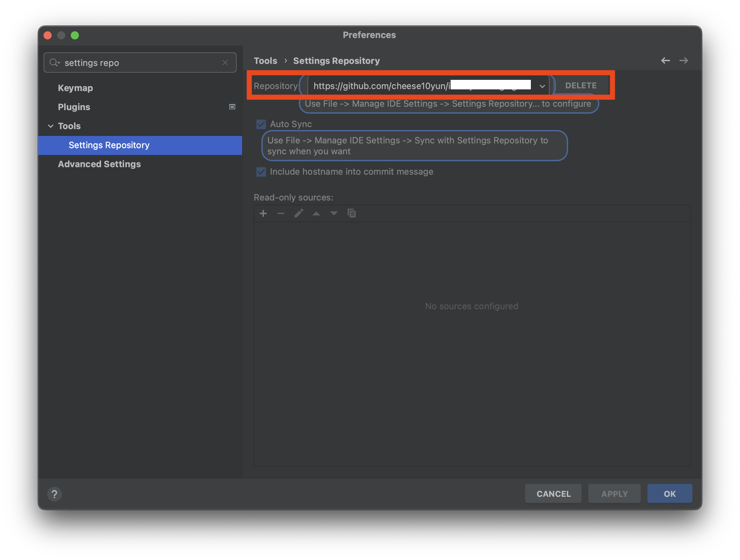
Task: Select Keymap in the sidebar
Action: 75,88
